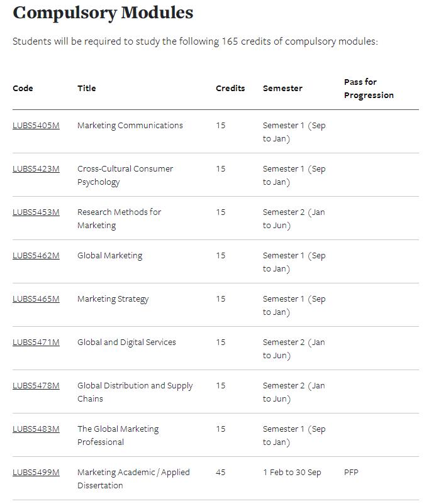This screenshot has height=504, width=424.
Task: Click the Title column header
Action: coord(87,89)
